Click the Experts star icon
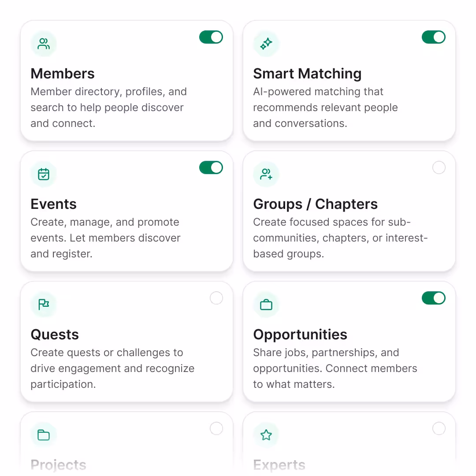This screenshot has height=476, width=476. pos(266,435)
